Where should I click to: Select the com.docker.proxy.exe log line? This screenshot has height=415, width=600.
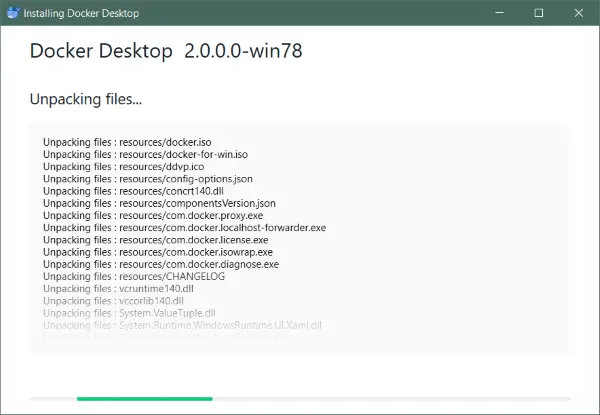point(153,216)
